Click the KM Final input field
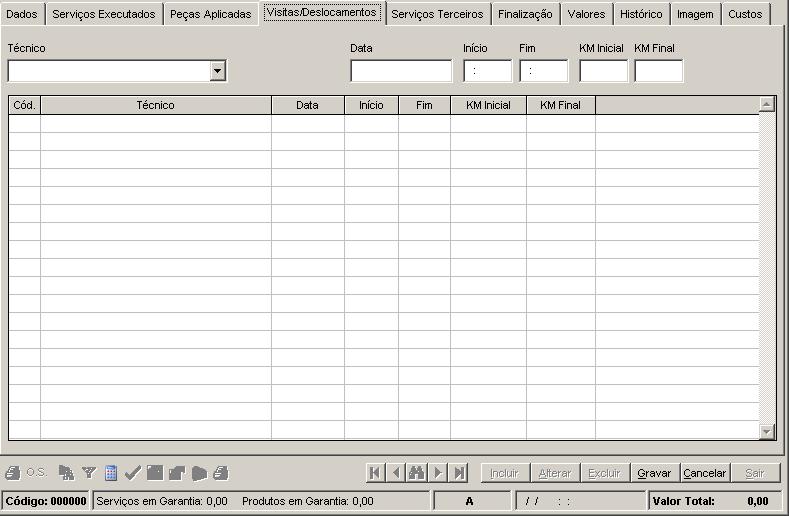Viewport: 789px width, 516px height. click(659, 71)
